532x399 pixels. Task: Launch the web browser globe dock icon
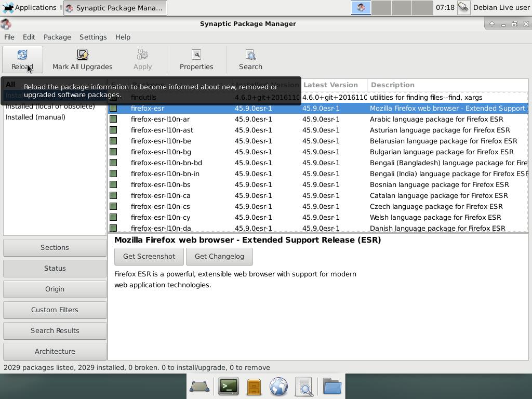coord(278,387)
